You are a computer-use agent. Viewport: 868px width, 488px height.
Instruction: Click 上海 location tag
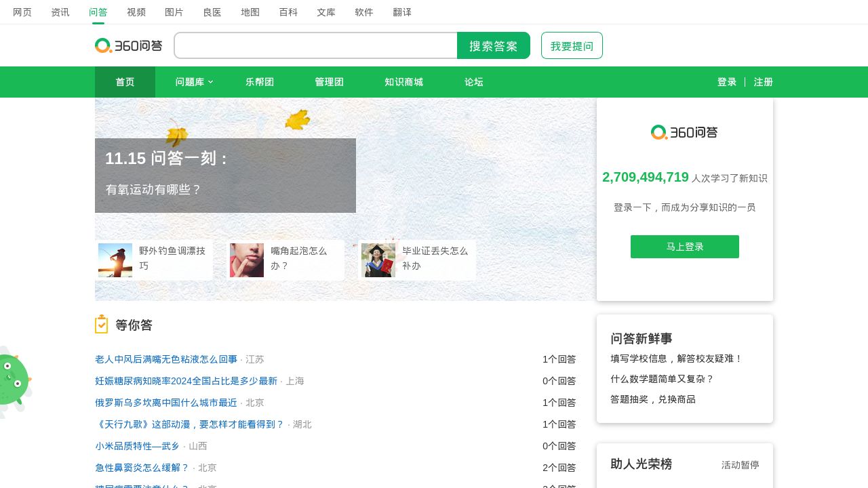pyautogui.click(x=295, y=381)
